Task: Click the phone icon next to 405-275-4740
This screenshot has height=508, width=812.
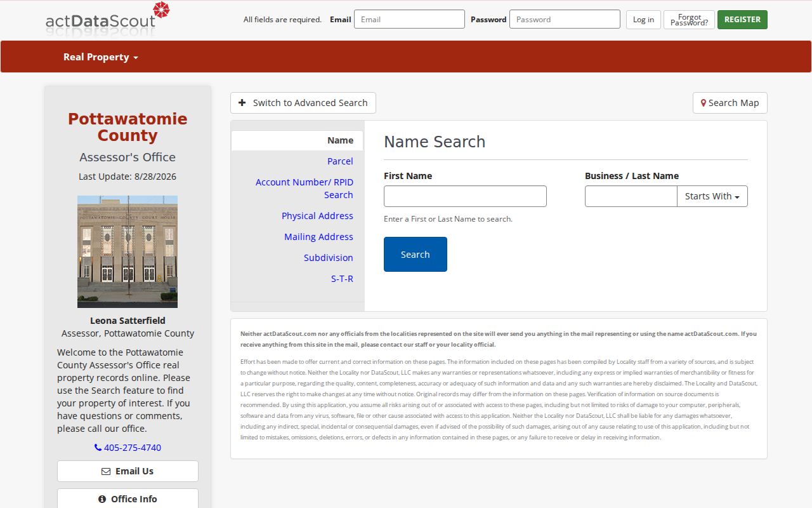Action: 98,448
